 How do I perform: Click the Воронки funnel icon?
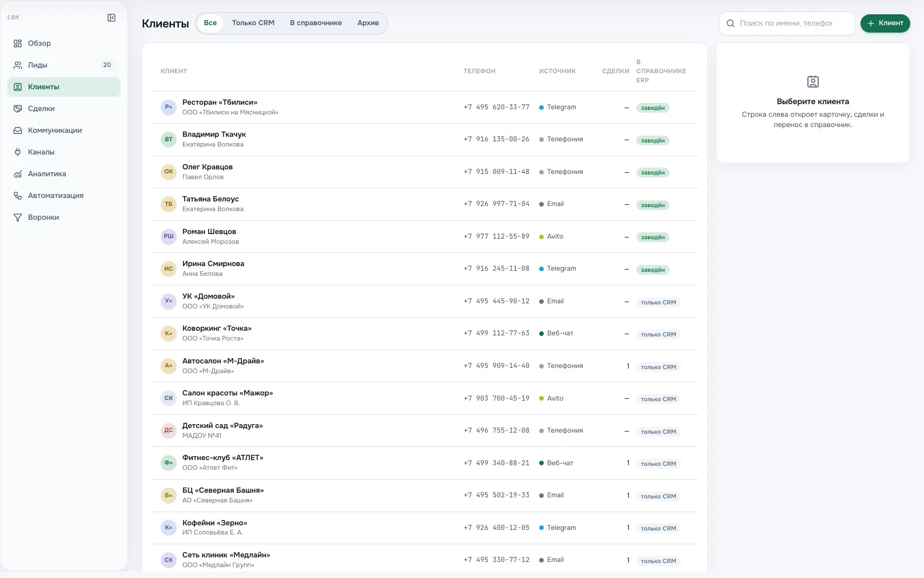(x=18, y=217)
